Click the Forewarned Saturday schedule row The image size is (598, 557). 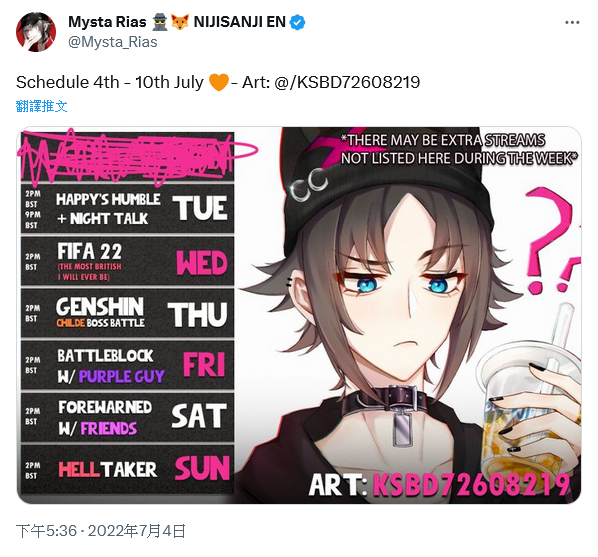coord(127,417)
